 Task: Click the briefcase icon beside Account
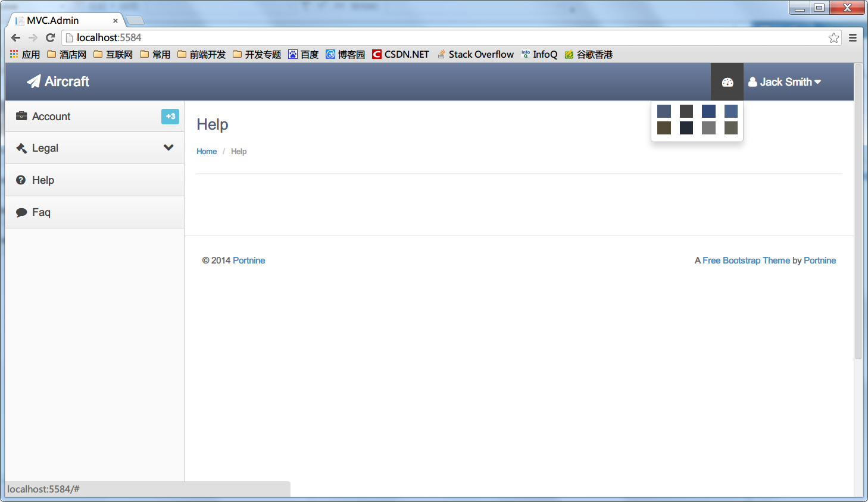click(x=21, y=116)
